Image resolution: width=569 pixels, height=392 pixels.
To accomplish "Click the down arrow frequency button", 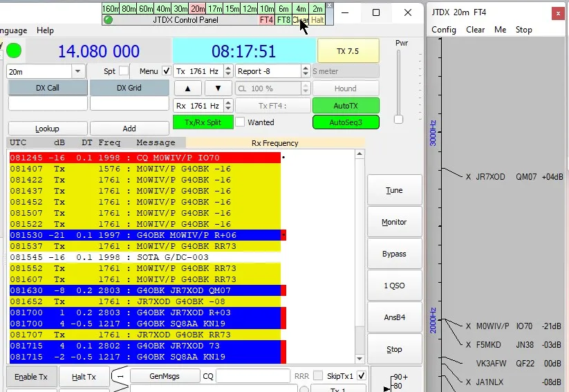I will (218, 88).
